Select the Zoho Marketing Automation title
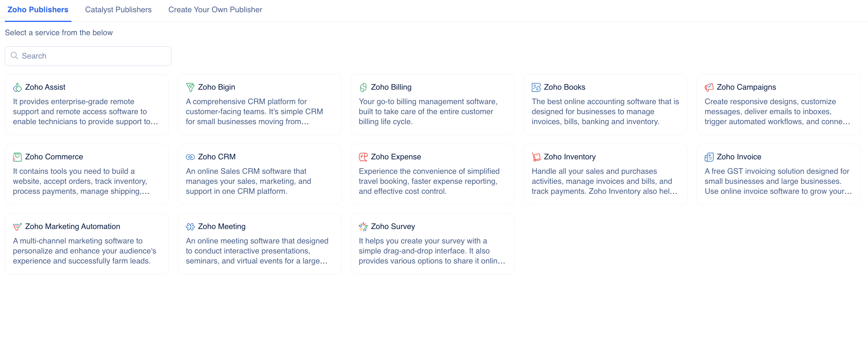The image size is (868, 355). click(73, 226)
